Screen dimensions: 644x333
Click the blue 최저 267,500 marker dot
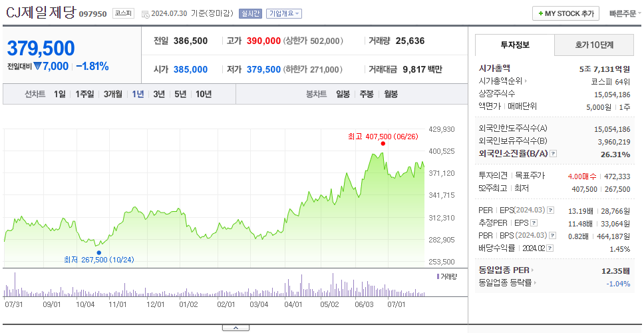pos(99,252)
